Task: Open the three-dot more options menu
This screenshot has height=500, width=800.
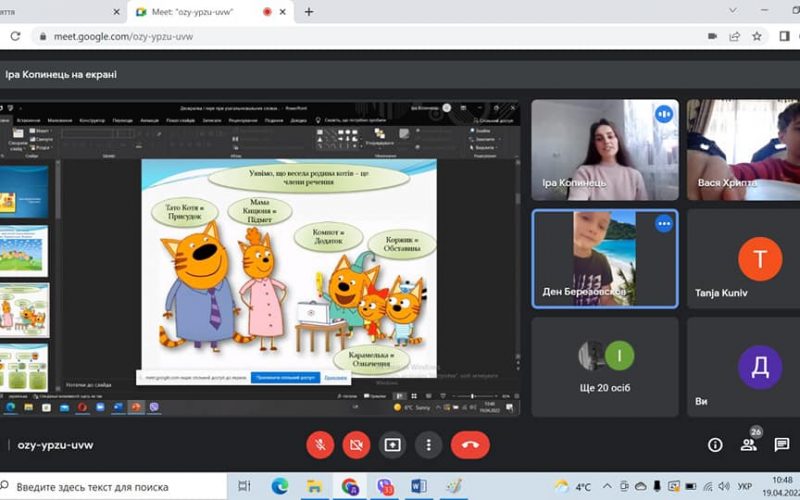Action: click(429, 445)
